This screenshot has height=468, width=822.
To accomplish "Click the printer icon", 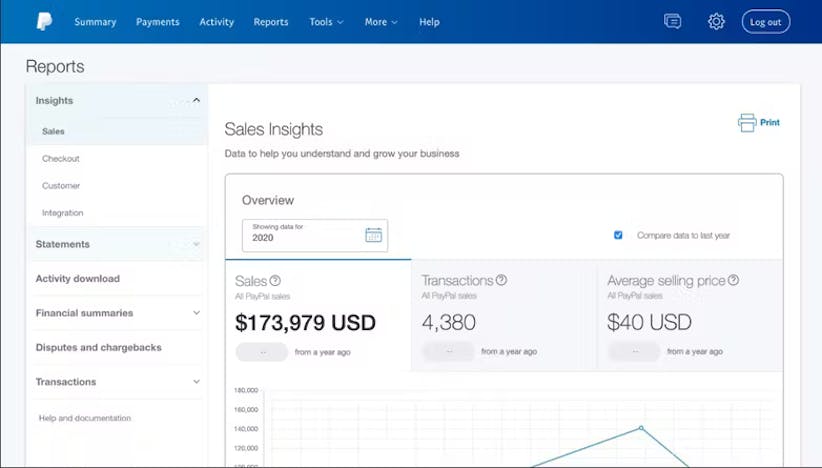I will pos(747,123).
